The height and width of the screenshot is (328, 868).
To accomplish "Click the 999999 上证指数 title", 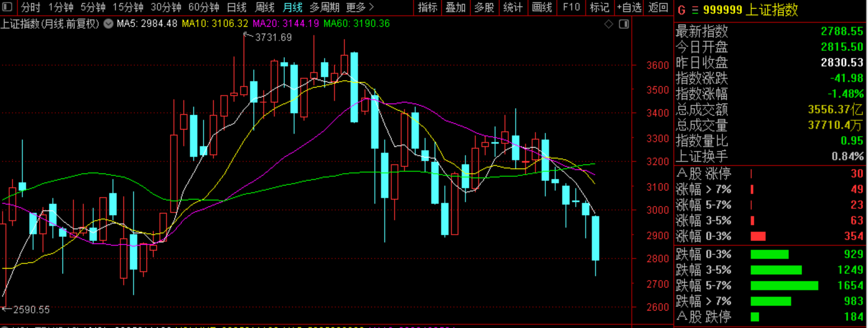I will (x=751, y=10).
